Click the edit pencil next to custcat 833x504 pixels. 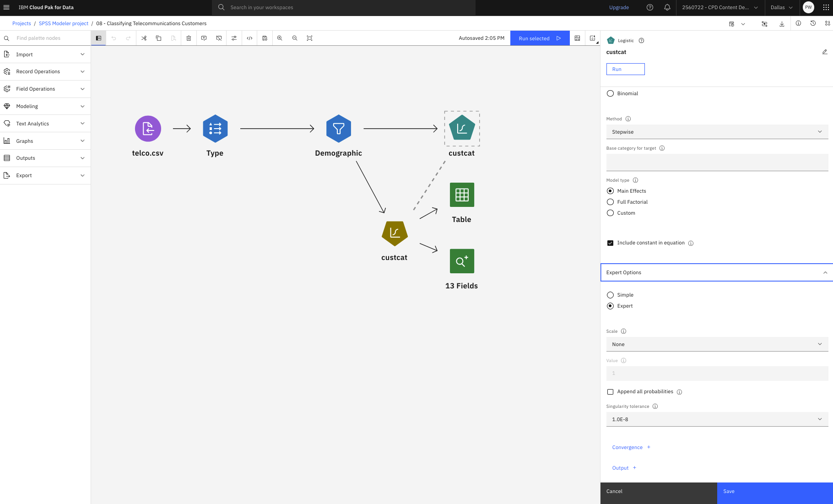click(825, 52)
